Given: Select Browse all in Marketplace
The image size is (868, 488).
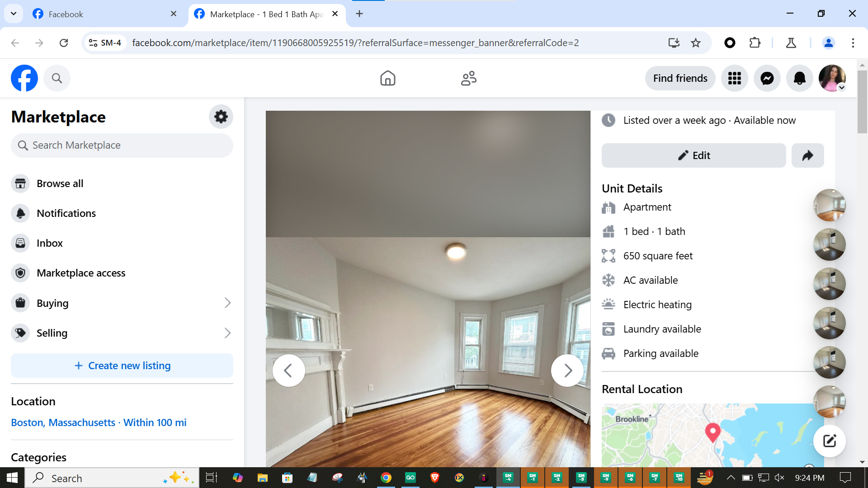Looking at the screenshot, I should point(60,183).
